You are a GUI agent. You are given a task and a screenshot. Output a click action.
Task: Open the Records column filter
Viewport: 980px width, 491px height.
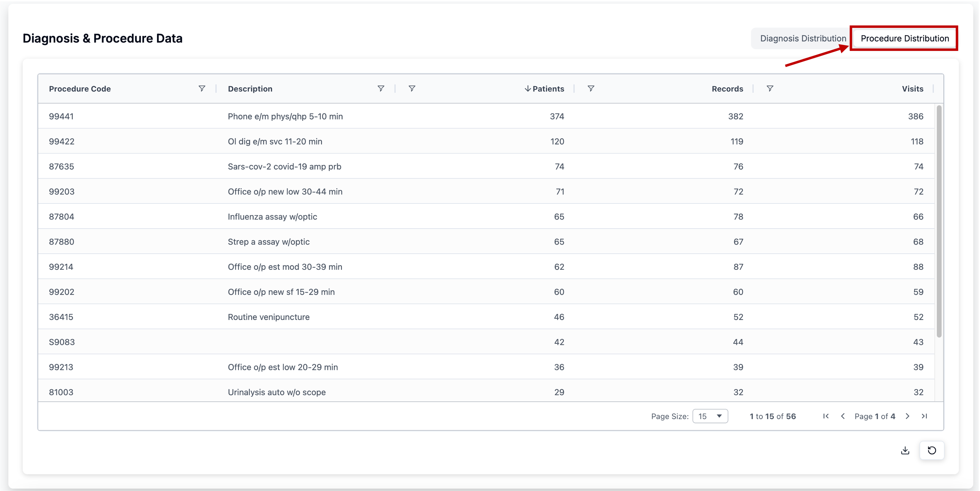coord(591,89)
